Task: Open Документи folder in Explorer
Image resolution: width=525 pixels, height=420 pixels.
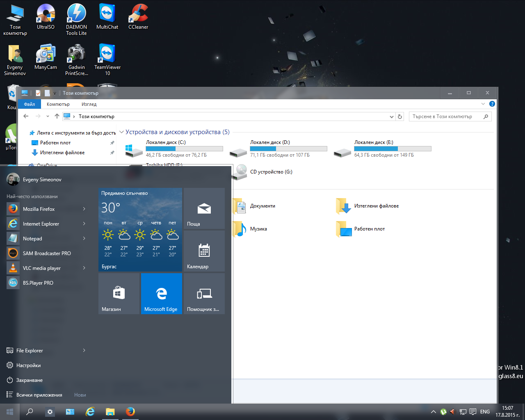Action: pyautogui.click(x=255, y=206)
